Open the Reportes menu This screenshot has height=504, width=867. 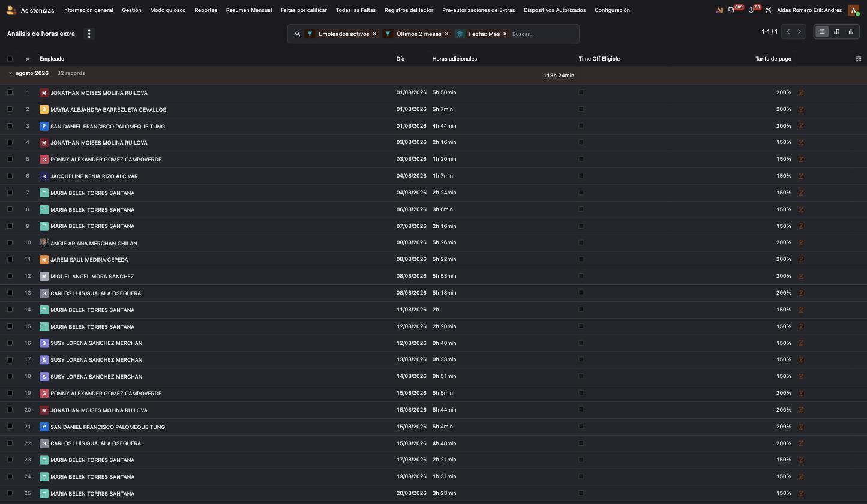206,10
